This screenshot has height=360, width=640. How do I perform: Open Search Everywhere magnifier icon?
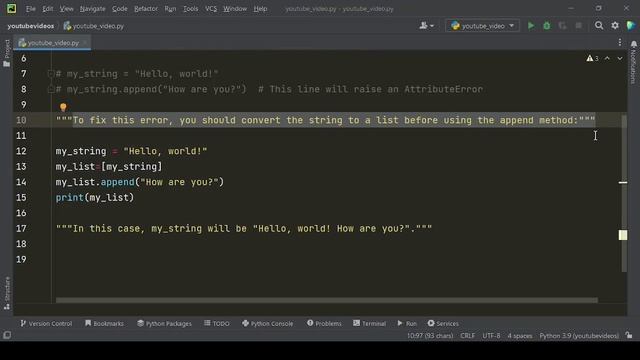point(599,26)
